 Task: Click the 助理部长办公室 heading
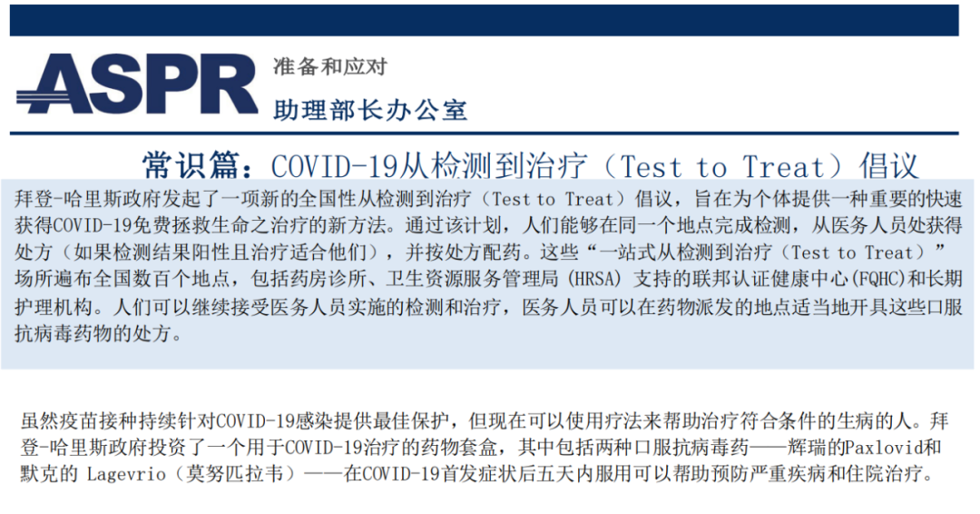(x=370, y=110)
